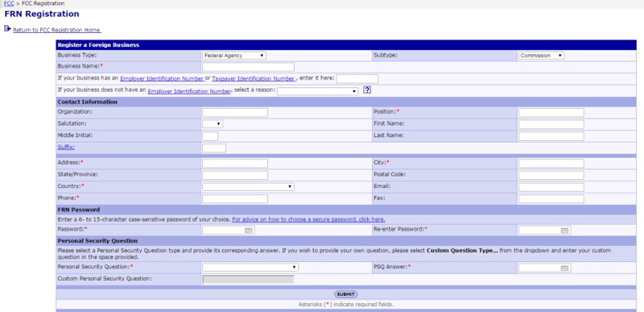Focus the State/Province field
The width and height of the screenshot is (644, 312).
click(235, 175)
